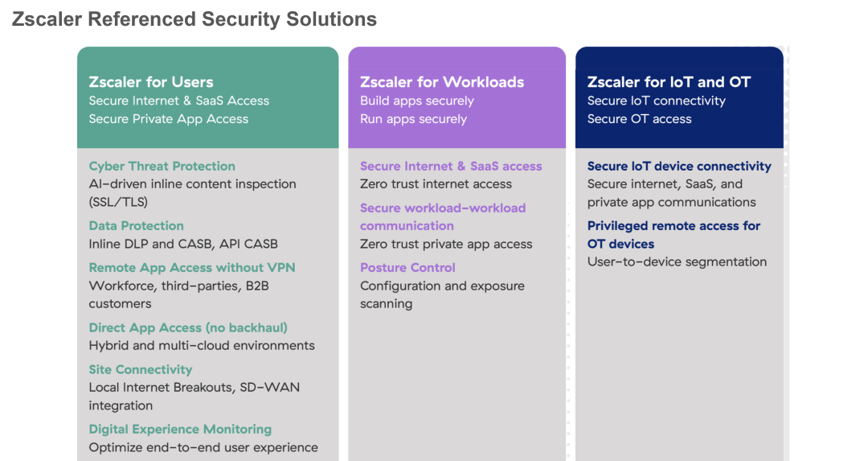868x461 pixels.
Task: Click Privileged remote access for OT devices
Action: point(674,235)
